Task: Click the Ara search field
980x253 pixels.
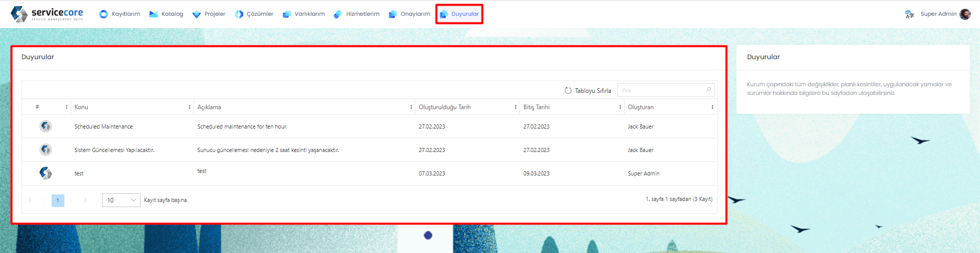Action: pos(666,90)
